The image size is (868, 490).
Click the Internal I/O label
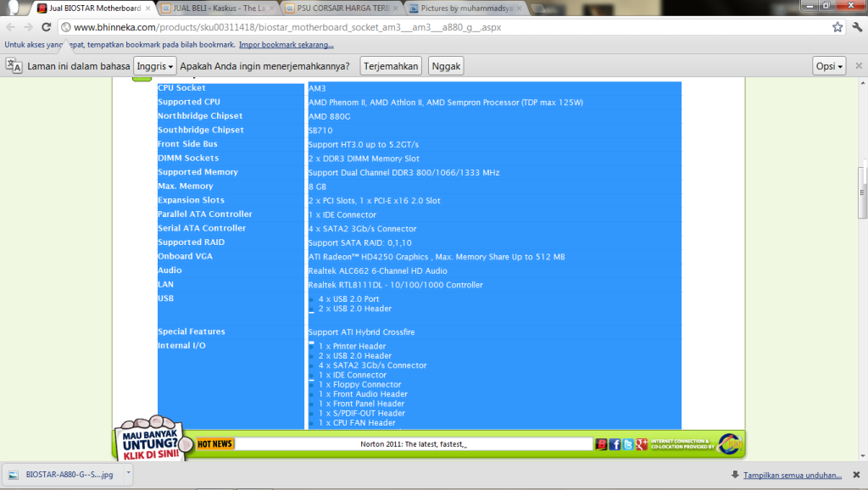(181, 346)
